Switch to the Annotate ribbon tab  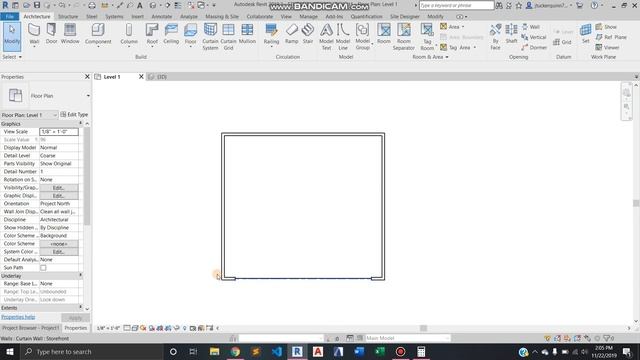162,16
